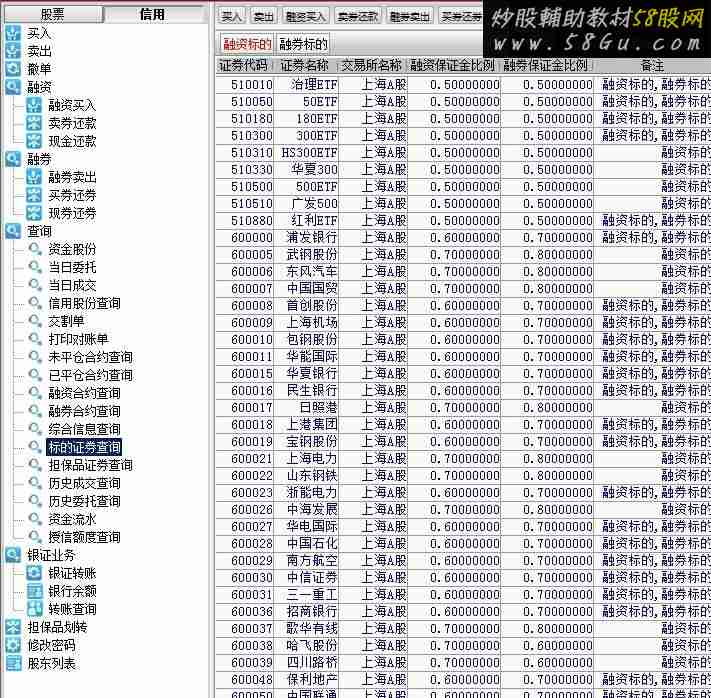Open 信用股份查询 in the tree

click(x=85, y=303)
